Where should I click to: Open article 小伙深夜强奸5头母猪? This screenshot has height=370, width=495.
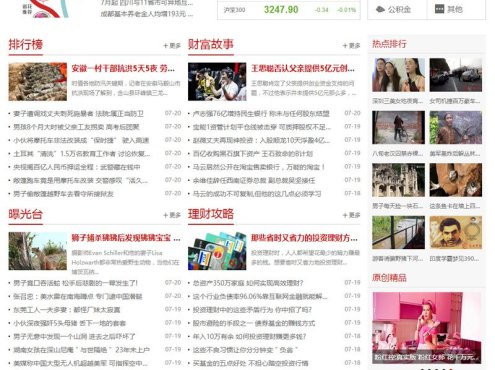(x=70, y=323)
